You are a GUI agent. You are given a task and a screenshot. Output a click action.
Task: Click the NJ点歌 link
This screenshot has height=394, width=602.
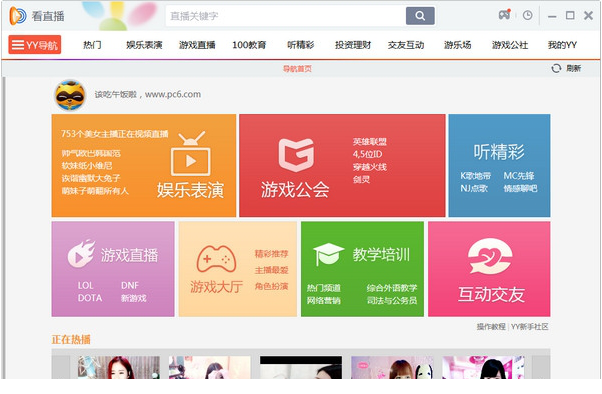(474, 188)
